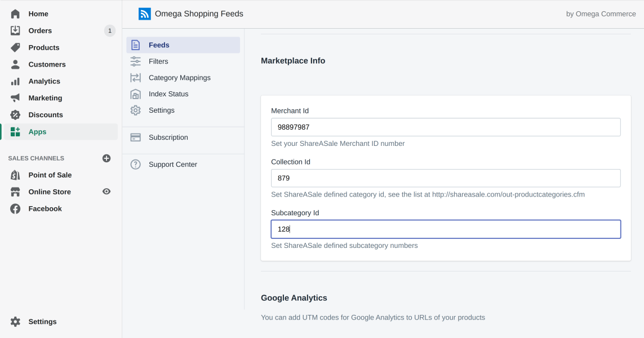Click the Orders inbox icon
The width and height of the screenshot is (644, 338).
click(x=15, y=31)
